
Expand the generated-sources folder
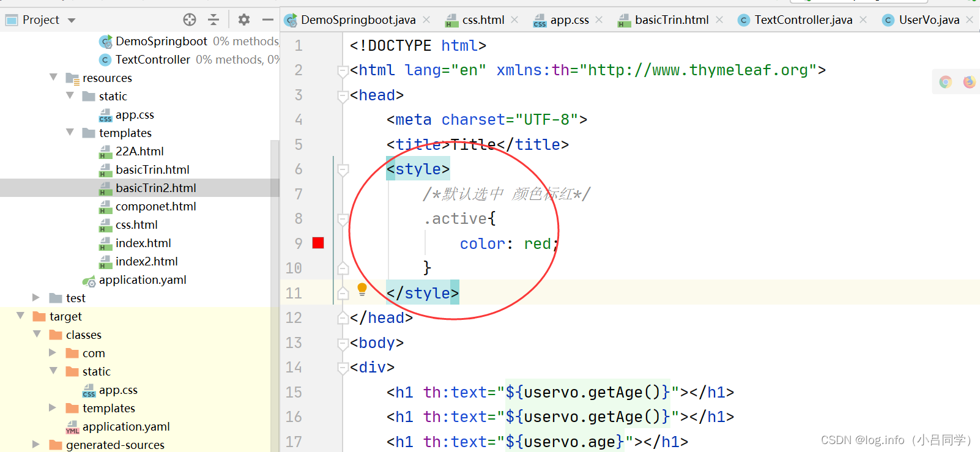coord(36,444)
